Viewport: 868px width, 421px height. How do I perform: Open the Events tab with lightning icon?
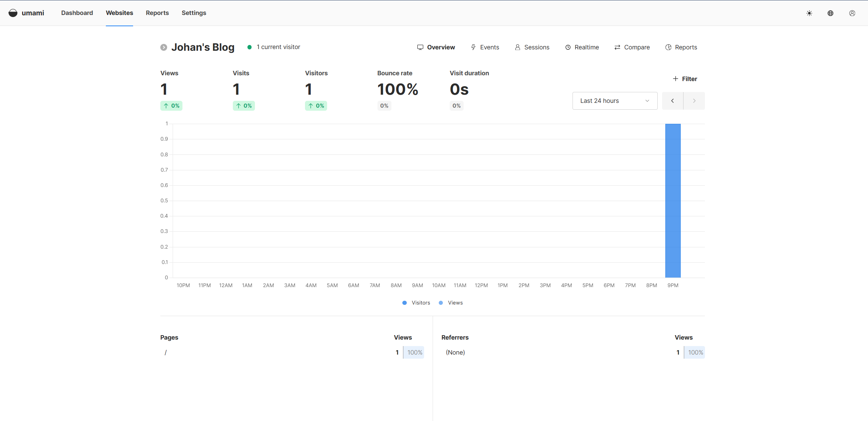[x=485, y=47]
